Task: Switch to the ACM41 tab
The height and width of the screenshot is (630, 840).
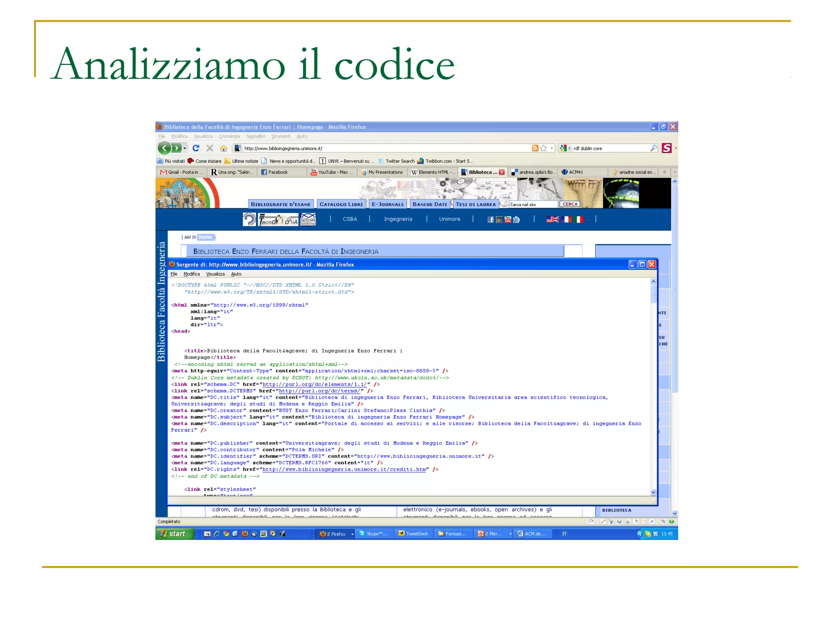Action: tap(583, 172)
